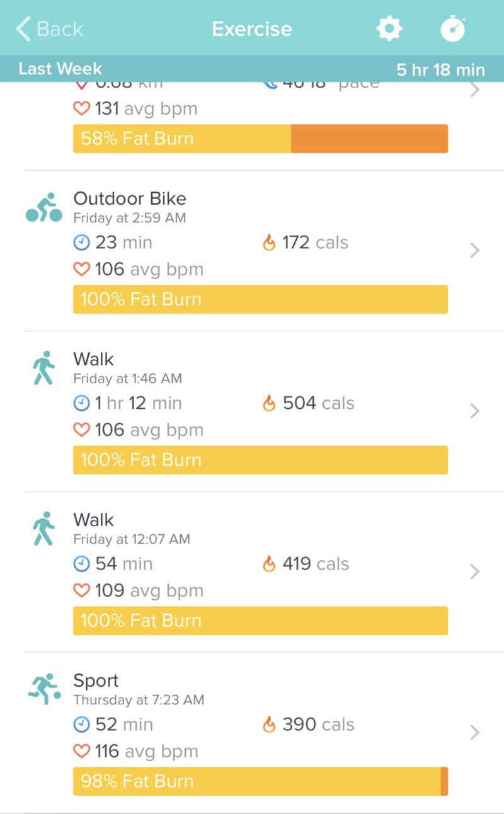Click the Friday 1:46 AM walker icon
The height and width of the screenshot is (814, 504).
(43, 369)
